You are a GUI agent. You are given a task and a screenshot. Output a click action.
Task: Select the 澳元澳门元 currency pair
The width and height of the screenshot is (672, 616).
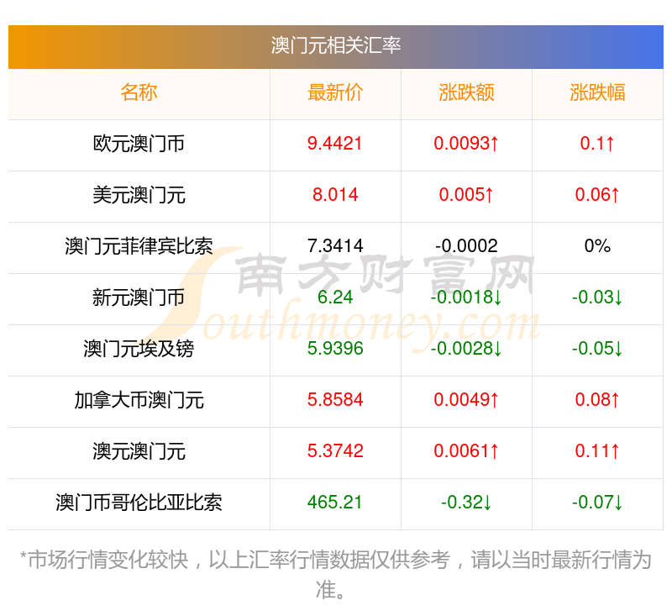[x=139, y=451]
